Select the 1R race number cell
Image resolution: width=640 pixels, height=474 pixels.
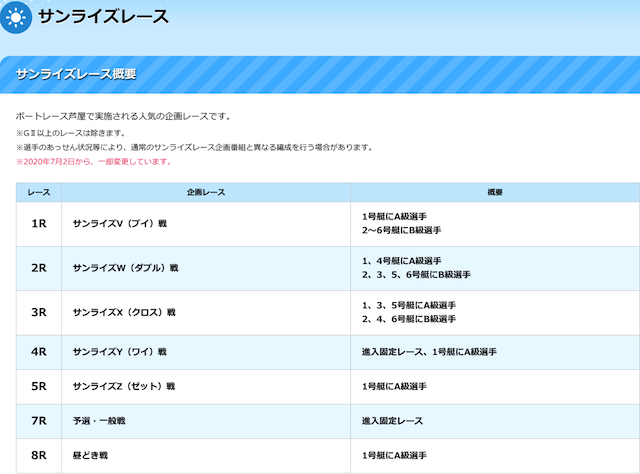click(39, 223)
